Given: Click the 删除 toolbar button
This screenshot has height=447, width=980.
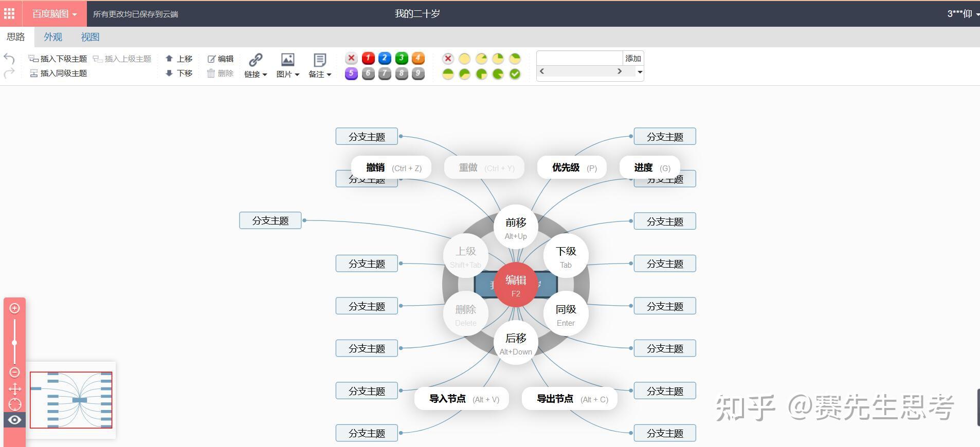Looking at the screenshot, I should pyautogui.click(x=220, y=73).
